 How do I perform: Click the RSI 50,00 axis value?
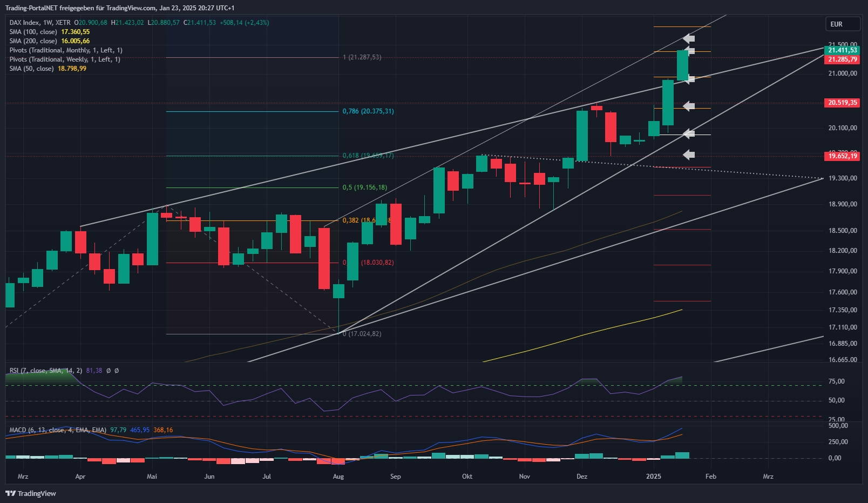836,400
